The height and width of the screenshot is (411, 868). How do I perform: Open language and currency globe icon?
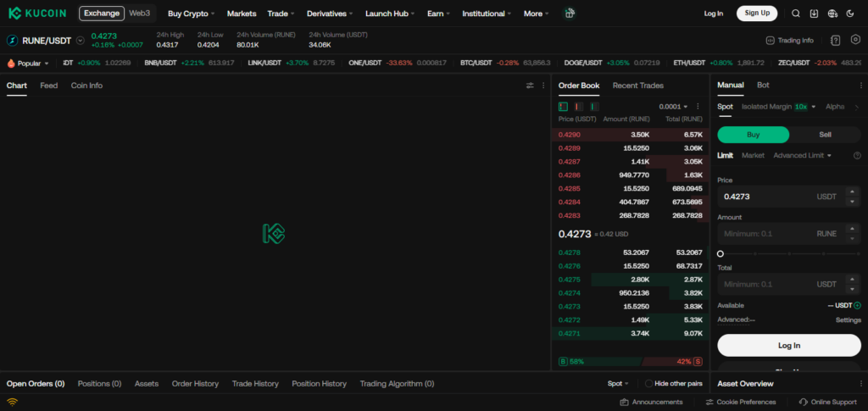[x=832, y=14]
